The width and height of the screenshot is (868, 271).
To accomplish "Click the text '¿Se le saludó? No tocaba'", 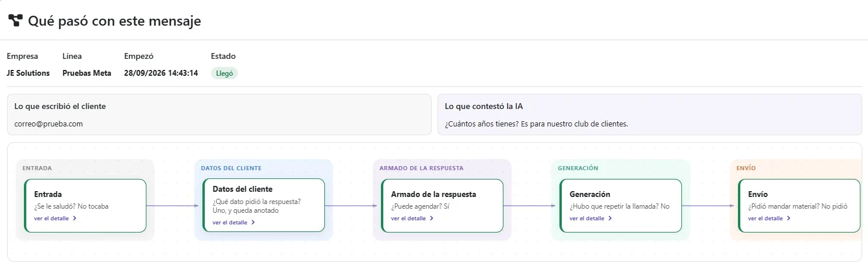I will click(71, 206).
